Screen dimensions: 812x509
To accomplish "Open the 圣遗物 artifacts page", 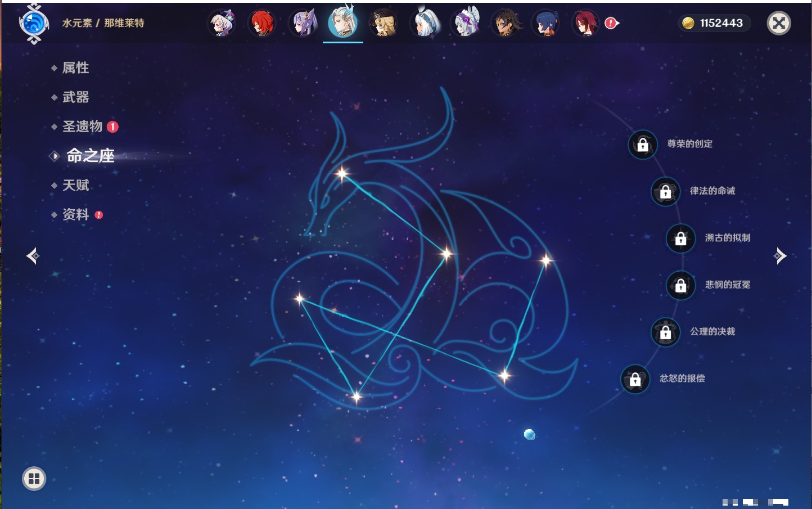I will (82, 127).
